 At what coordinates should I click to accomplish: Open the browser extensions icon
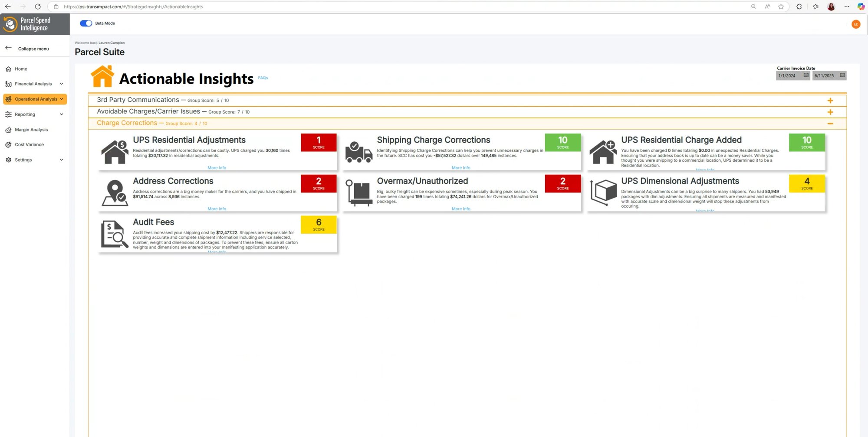point(799,7)
